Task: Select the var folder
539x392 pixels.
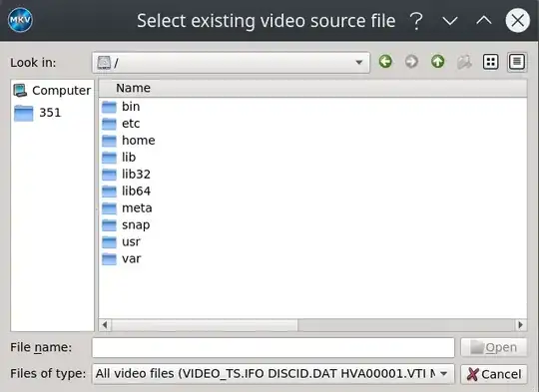Action: tap(122, 258)
